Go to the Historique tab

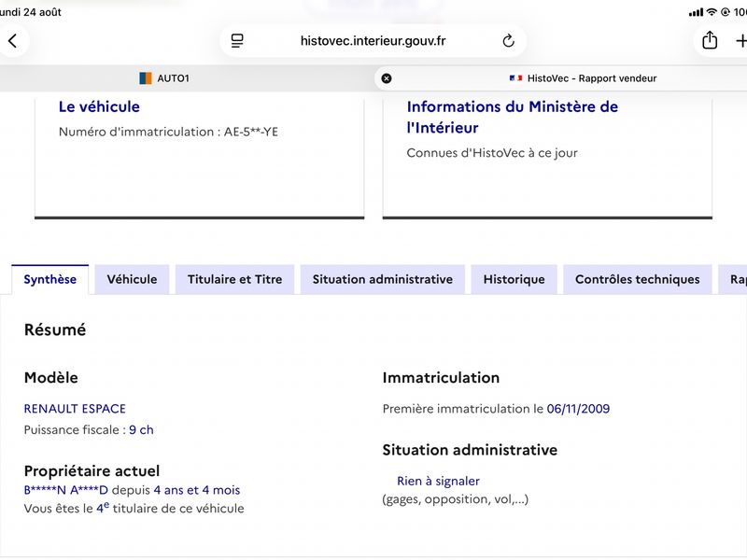[514, 279]
